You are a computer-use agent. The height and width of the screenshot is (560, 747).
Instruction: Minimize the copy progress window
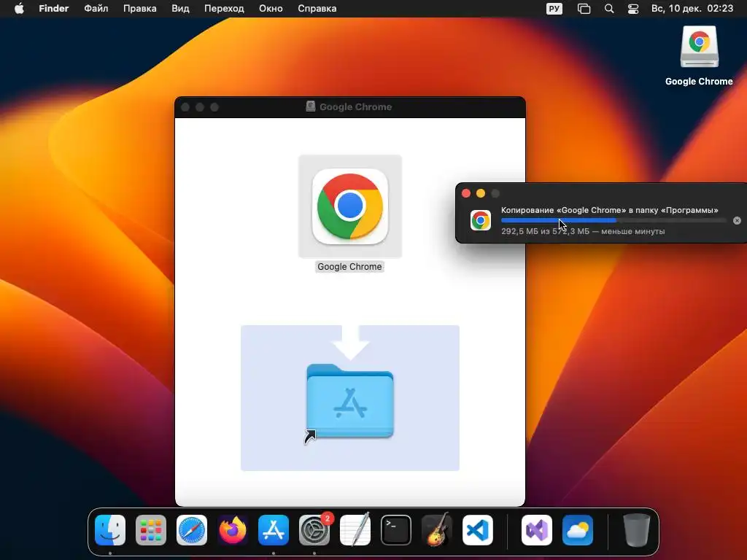[481, 193]
